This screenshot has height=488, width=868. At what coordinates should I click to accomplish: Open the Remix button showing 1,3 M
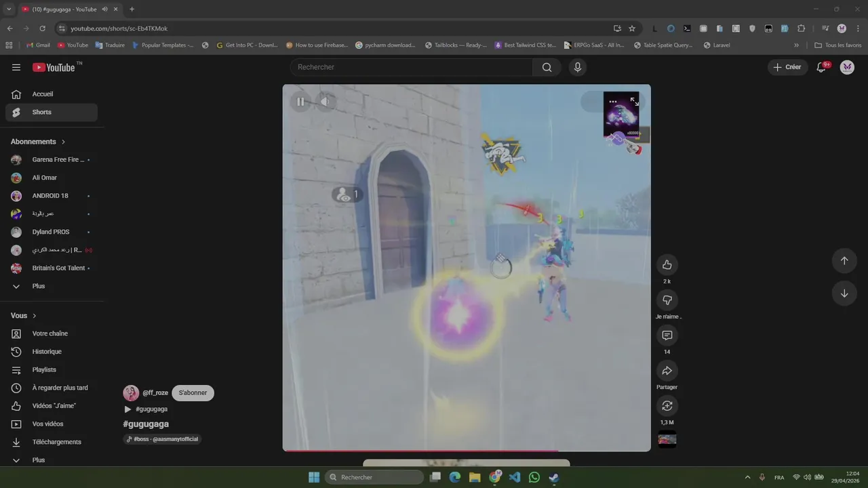[667, 406]
